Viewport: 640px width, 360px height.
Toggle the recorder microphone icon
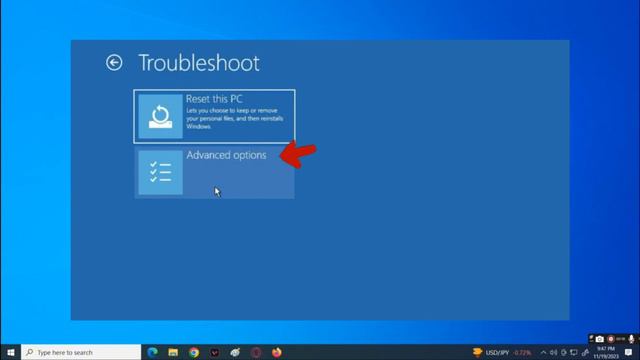[631, 339]
